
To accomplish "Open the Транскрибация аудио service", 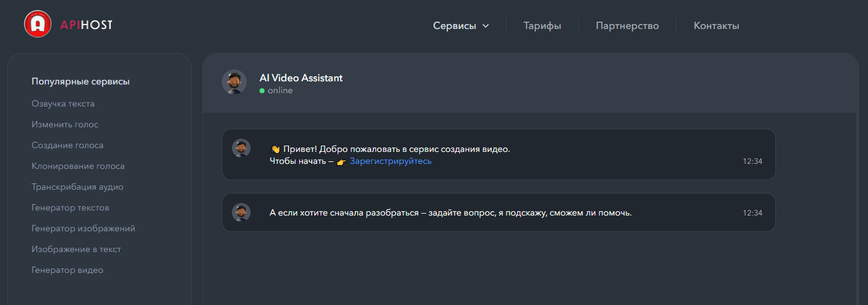I will 77,187.
